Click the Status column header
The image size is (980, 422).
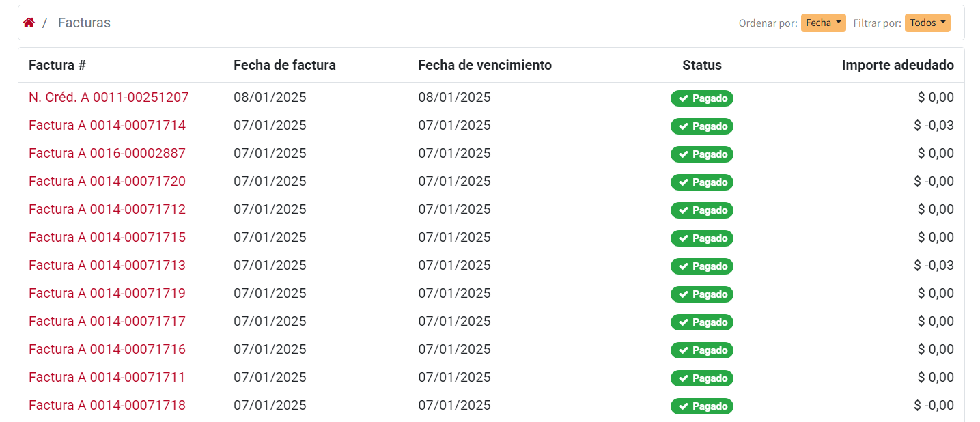(x=701, y=65)
